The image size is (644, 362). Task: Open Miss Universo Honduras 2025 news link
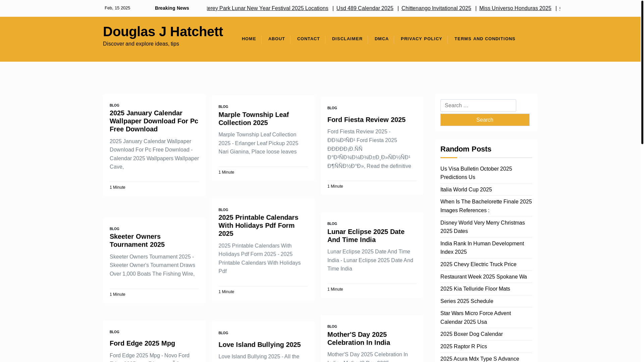515,8
